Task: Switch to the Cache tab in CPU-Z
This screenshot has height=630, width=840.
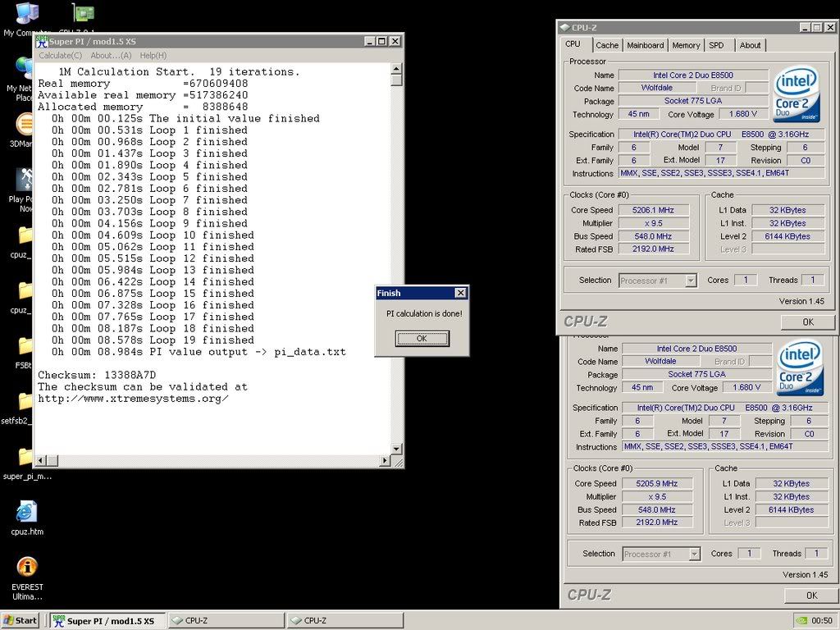Action: click(607, 46)
